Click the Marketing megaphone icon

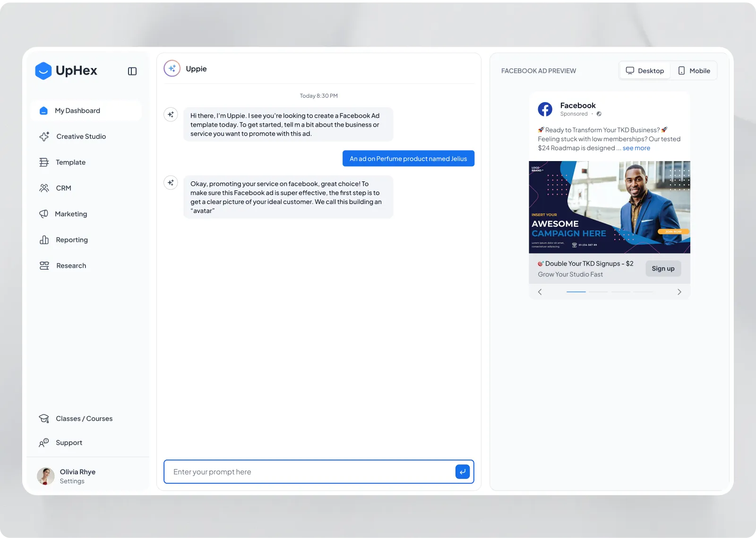click(x=43, y=214)
